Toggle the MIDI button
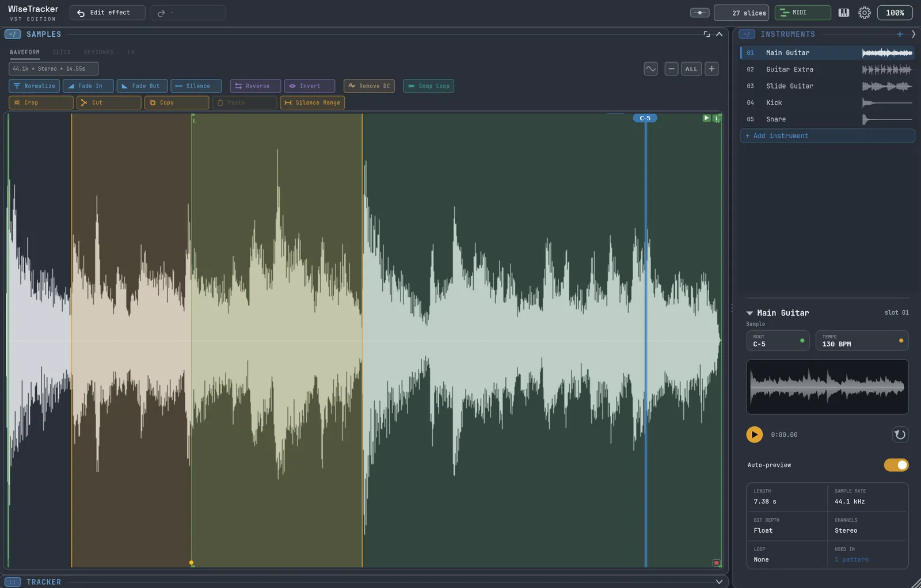The height and width of the screenshot is (588, 921). pyautogui.click(x=802, y=13)
